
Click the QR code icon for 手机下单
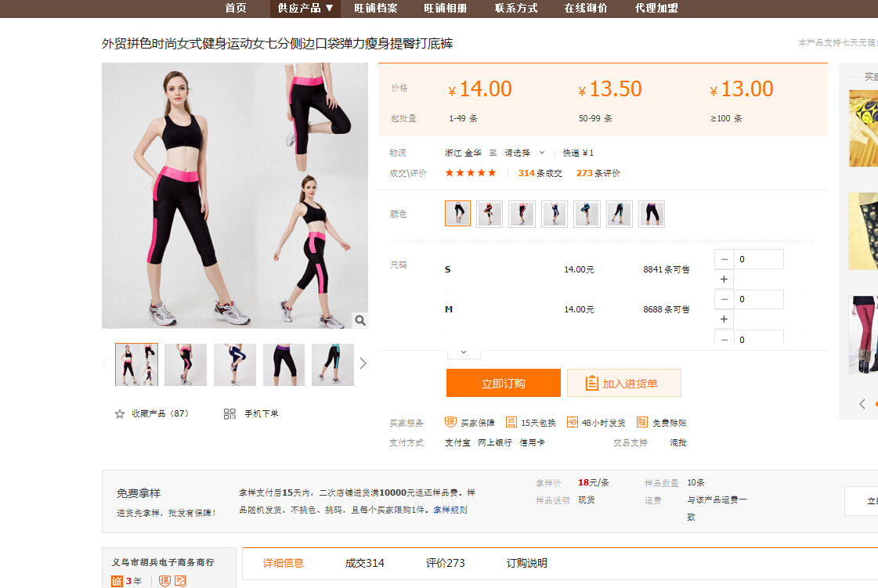pyautogui.click(x=229, y=413)
